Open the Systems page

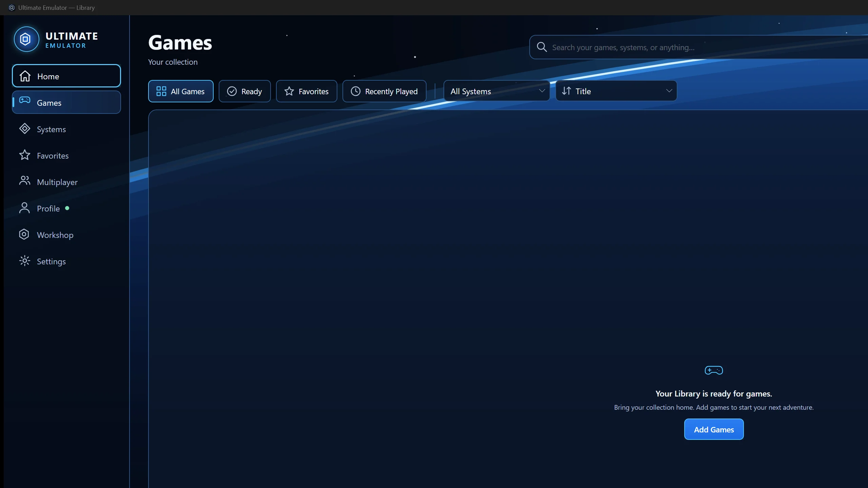[66, 129]
